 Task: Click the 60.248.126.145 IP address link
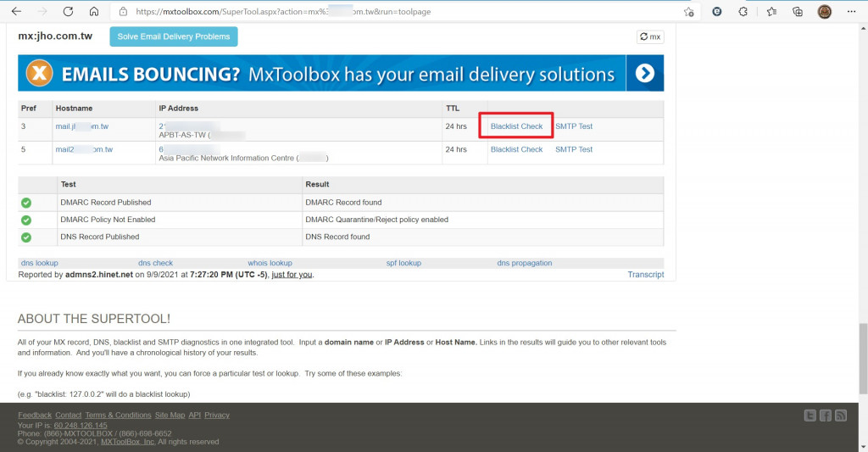tap(81, 426)
